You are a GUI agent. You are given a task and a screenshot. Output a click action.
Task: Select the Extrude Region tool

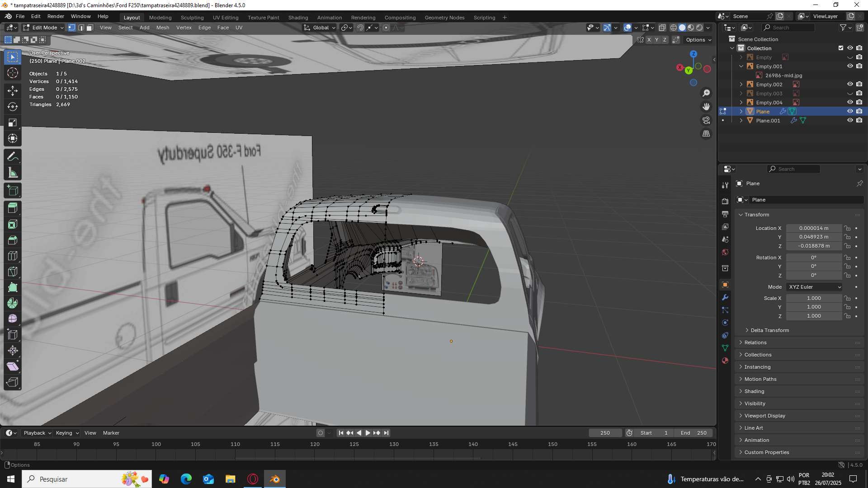coord(13,208)
